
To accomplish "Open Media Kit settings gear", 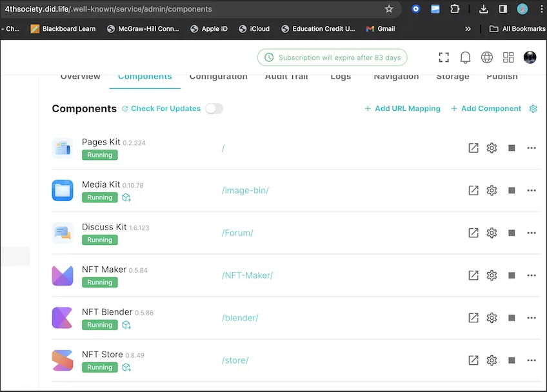I will pos(492,190).
